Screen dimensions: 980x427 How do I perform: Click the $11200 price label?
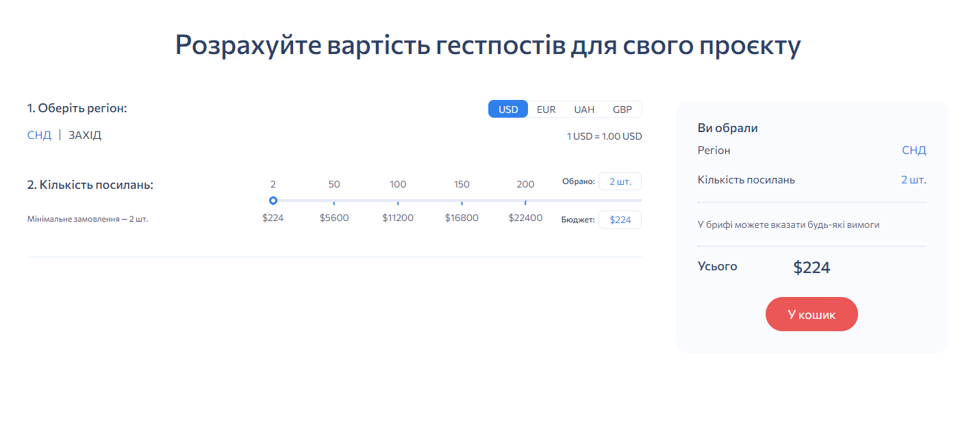[398, 218]
